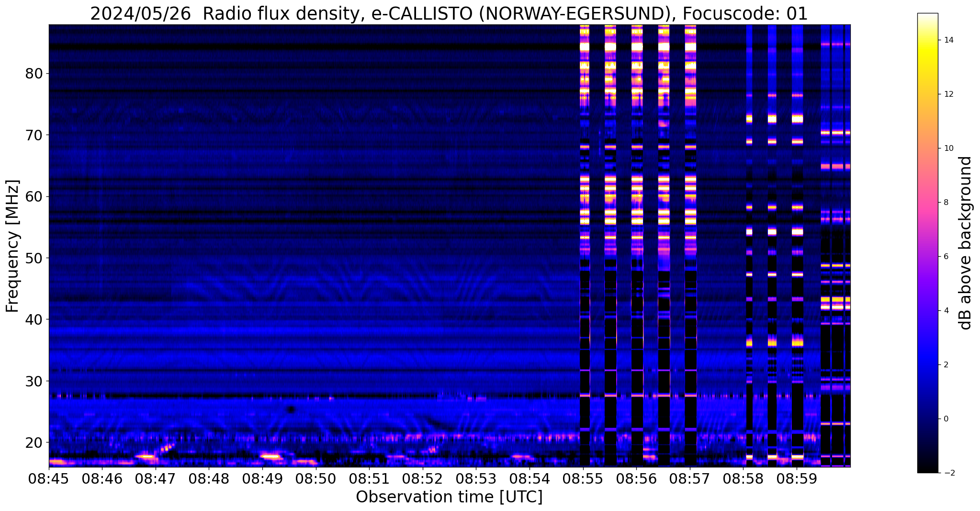Click the 08:48 time tick label

click(209, 478)
